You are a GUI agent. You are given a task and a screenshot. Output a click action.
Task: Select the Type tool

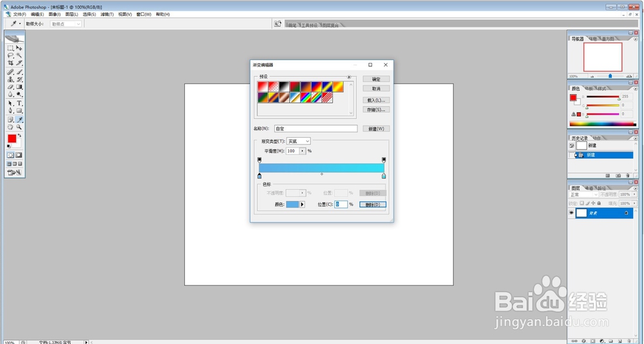coord(19,103)
